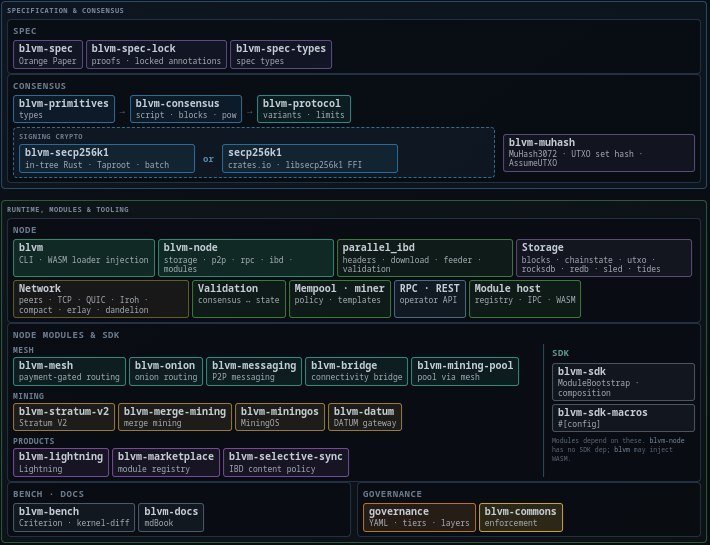Select the blvm-sdk-macros card
Viewport: 710px width, 545px height.
[623, 418]
